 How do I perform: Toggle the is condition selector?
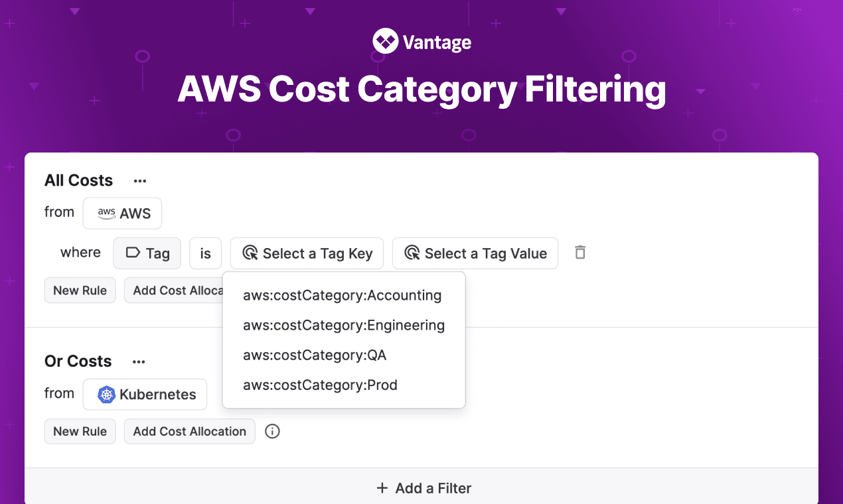click(205, 253)
